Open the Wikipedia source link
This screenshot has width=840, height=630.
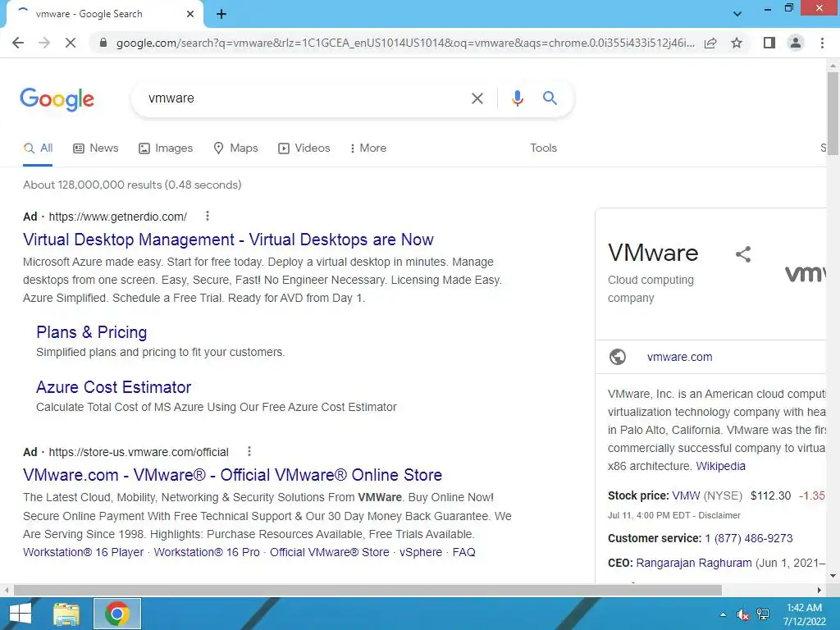click(720, 466)
